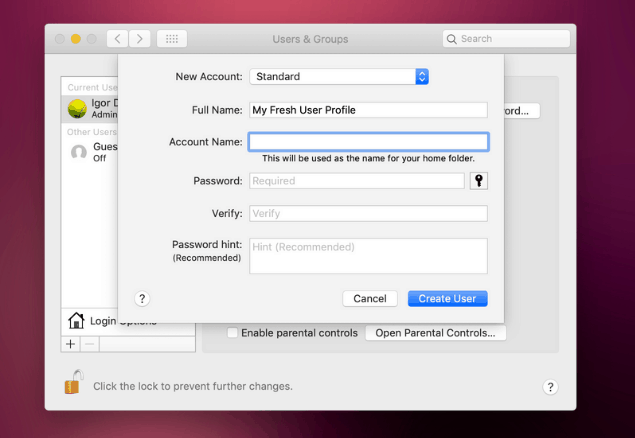
Task: Click the Password Required field
Action: click(357, 181)
